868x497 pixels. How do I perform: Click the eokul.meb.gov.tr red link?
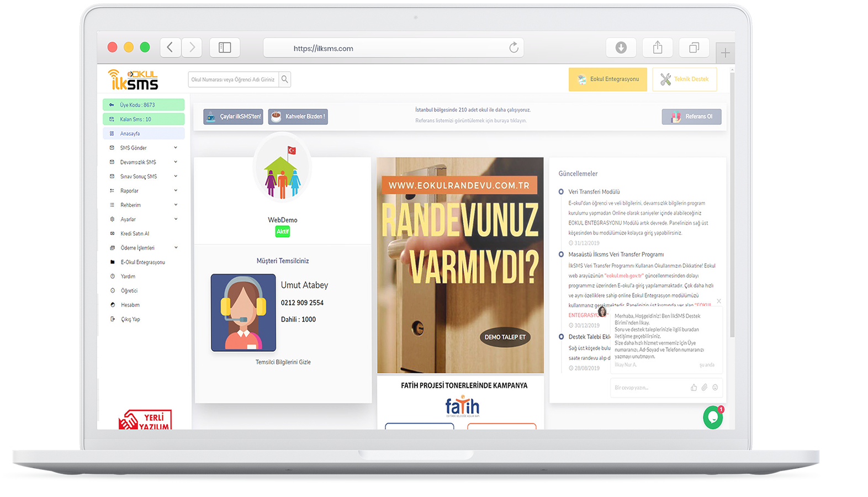[x=624, y=276]
